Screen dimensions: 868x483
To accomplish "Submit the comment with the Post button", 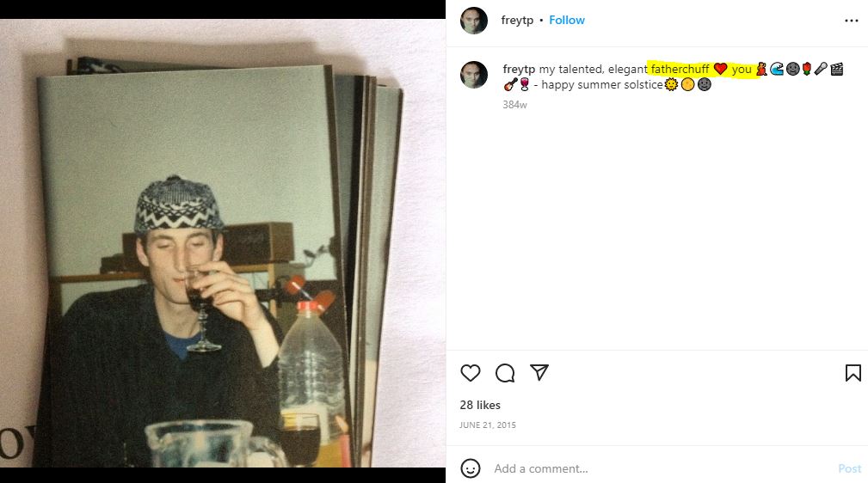I will 850,468.
